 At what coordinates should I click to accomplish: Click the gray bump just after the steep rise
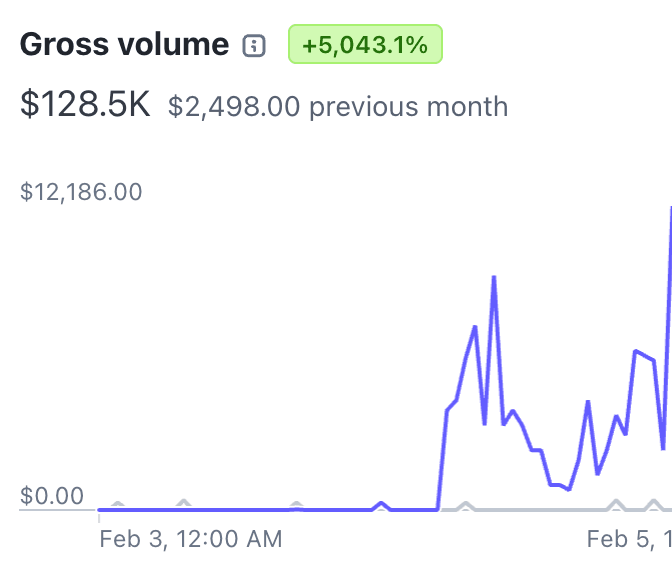click(462, 504)
